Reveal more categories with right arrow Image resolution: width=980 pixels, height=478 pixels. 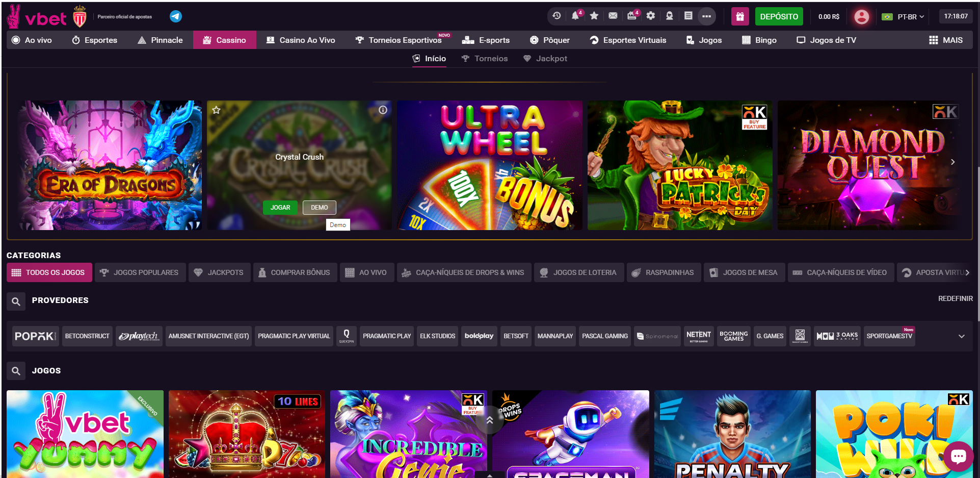(967, 272)
